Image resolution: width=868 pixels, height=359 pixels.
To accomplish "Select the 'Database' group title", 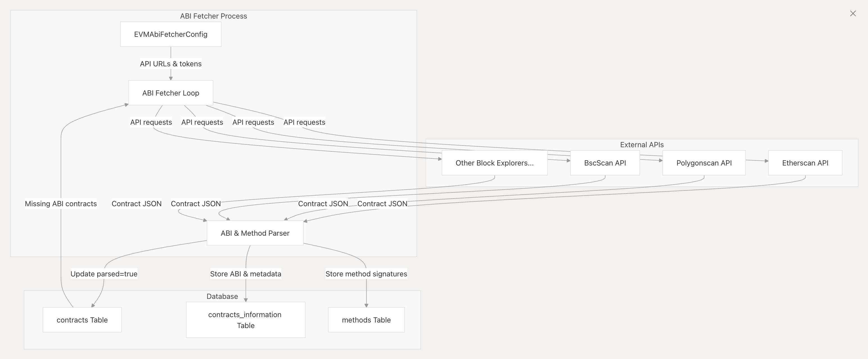I will 222,296.
